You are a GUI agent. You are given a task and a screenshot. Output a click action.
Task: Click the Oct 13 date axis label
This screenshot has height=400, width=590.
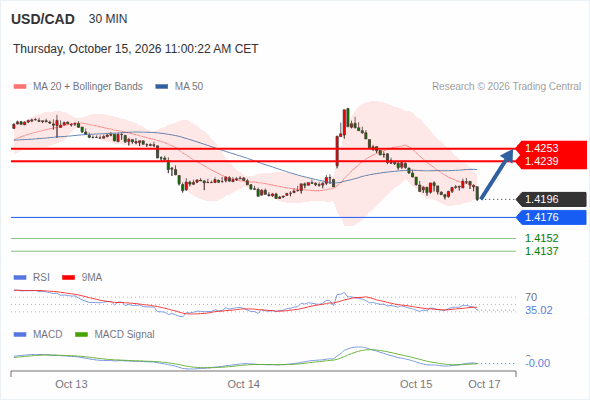point(71,384)
